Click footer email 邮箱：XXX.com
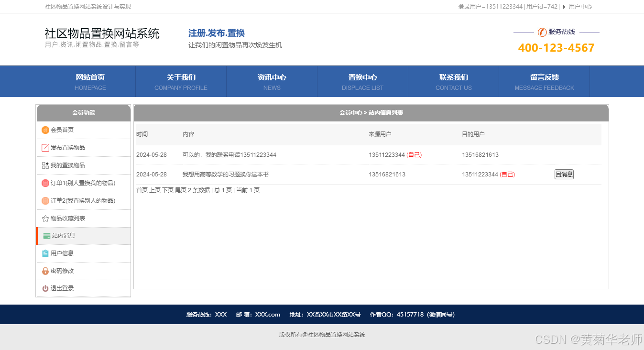644x350 pixels. tap(258, 315)
